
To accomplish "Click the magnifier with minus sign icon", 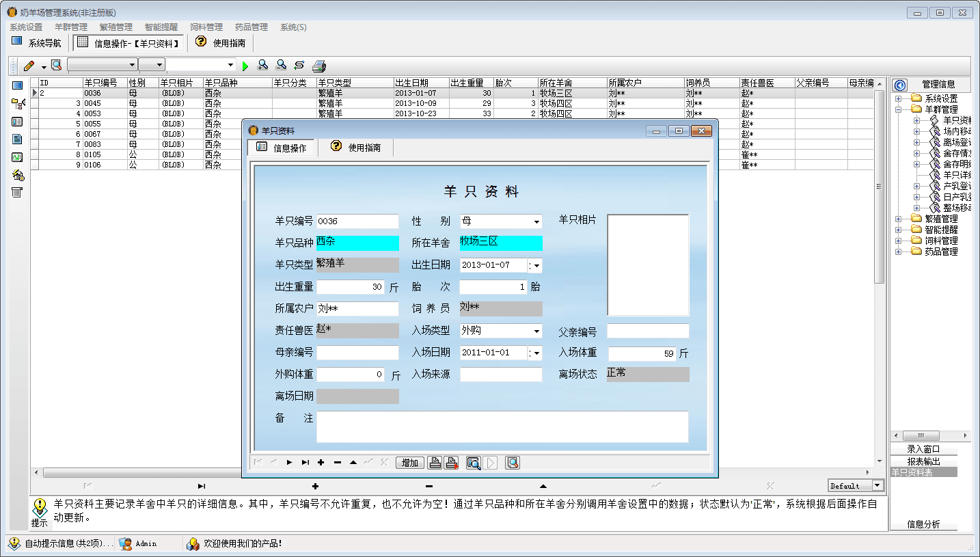I will [281, 65].
